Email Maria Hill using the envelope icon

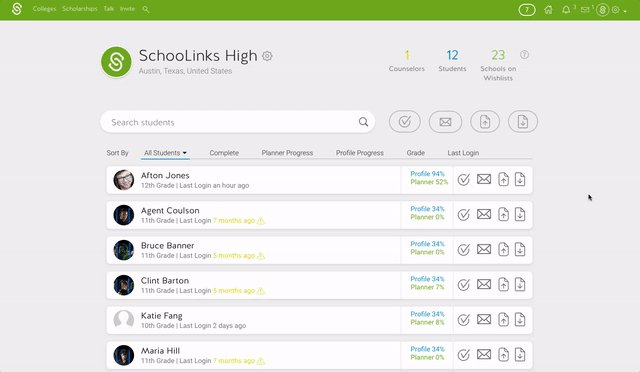484,355
